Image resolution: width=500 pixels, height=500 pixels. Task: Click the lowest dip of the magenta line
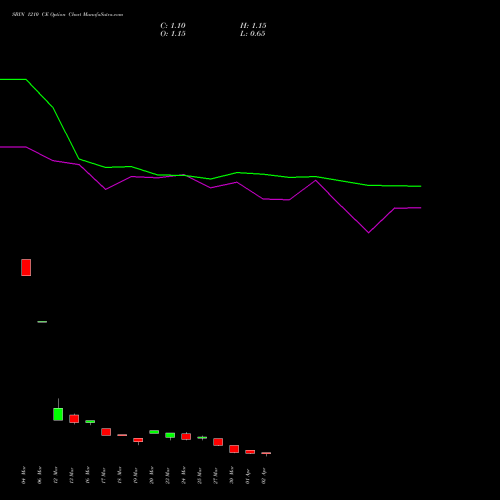pos(368,232)
